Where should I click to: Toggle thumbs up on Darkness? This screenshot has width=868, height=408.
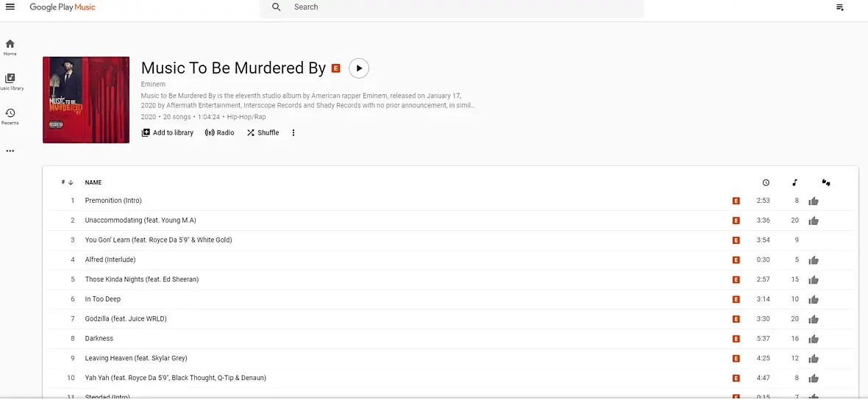pos(813,339)
